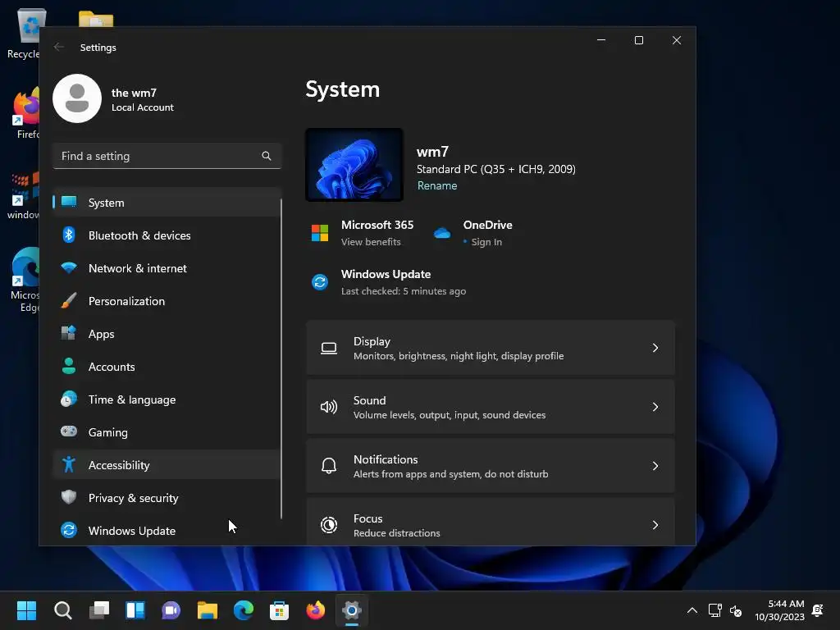Click the Gaming controller icon
Viewport: 840px width, 630px height.
69,431
